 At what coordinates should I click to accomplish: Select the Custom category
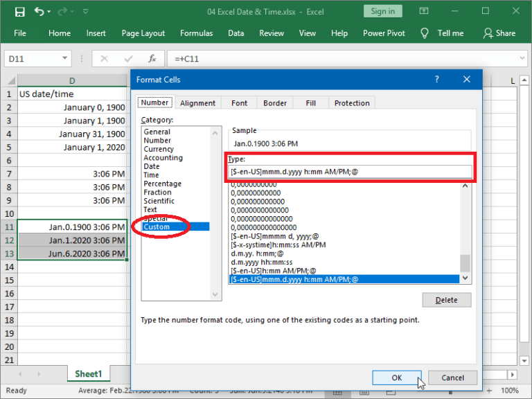pos(176,227)
